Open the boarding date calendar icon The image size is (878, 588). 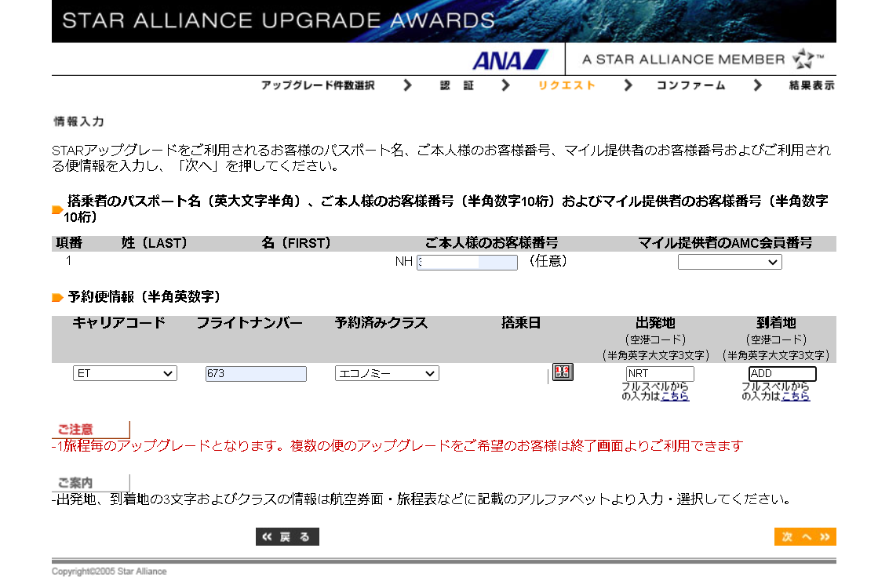[563, 372]
